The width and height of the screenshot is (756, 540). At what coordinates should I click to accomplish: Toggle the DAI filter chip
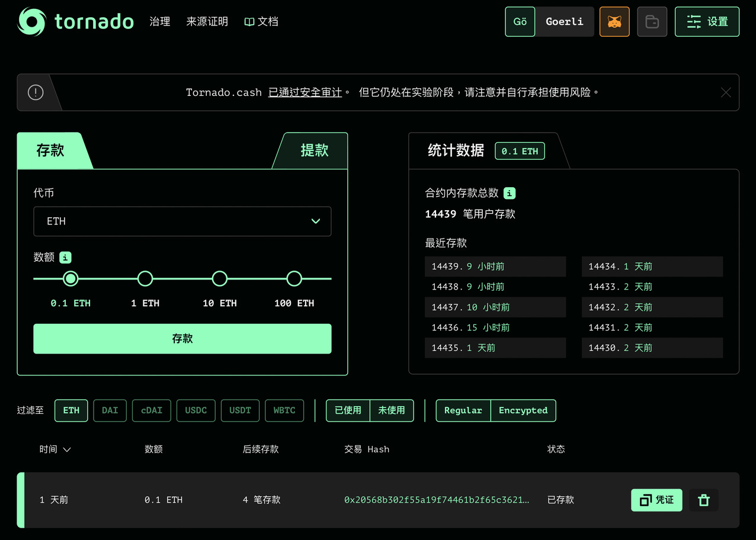pyautogui.click(x=110, y=410)
